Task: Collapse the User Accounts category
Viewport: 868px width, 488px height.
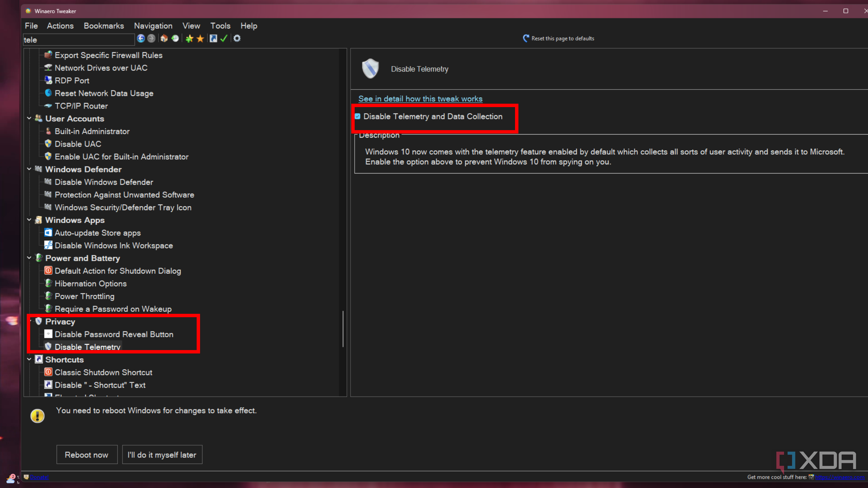Action: click(29, 118)
